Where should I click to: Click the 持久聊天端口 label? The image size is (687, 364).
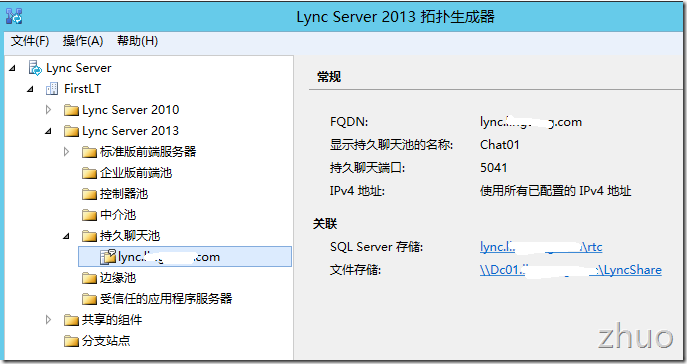(x=367, y=168)
